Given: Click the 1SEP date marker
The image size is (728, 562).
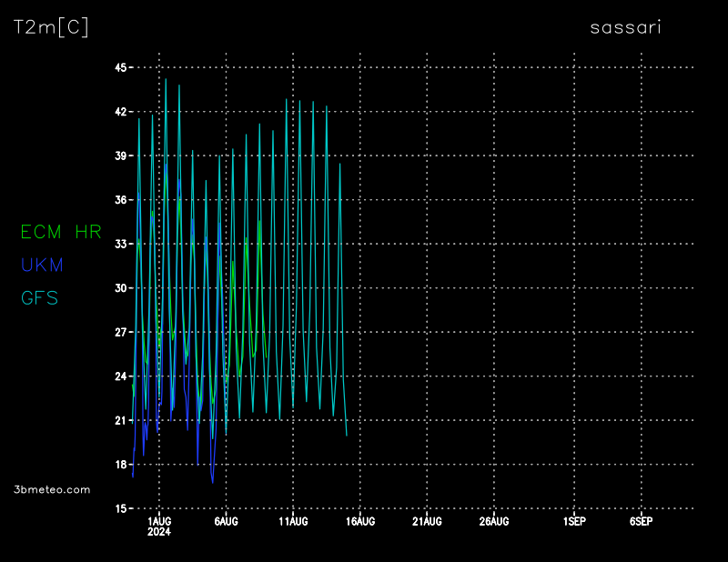Looking at the screenshot, I should pos(574,521).
